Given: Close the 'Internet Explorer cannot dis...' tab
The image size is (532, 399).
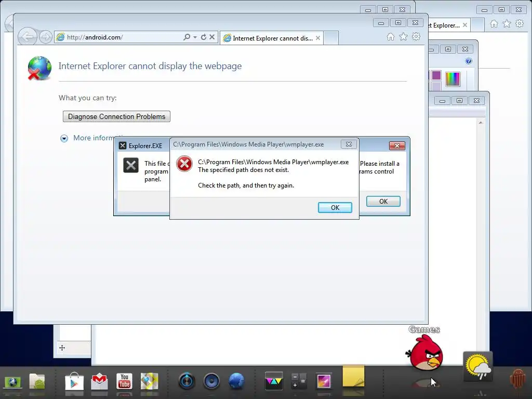Looking at the screenshot, I should 318,38.
